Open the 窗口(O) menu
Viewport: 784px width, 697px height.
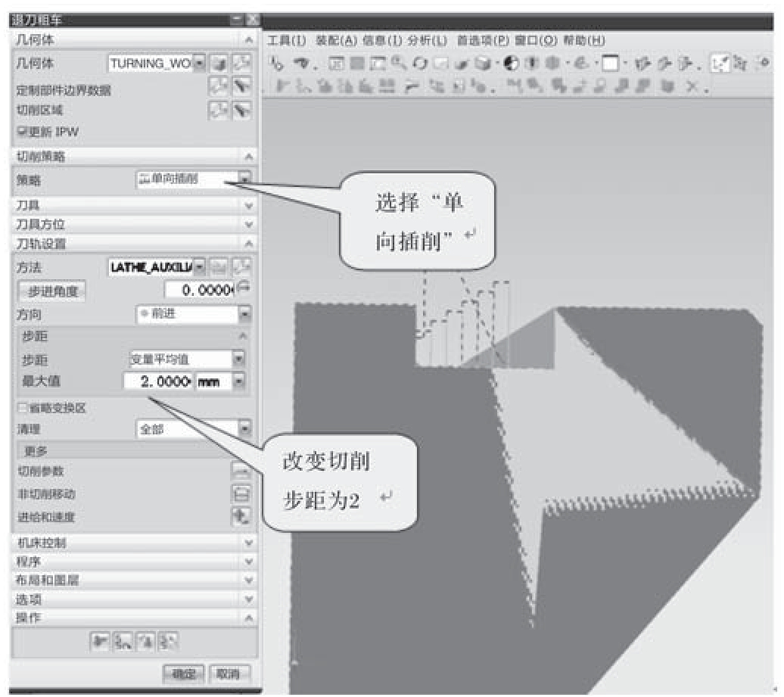pos(536,41)
